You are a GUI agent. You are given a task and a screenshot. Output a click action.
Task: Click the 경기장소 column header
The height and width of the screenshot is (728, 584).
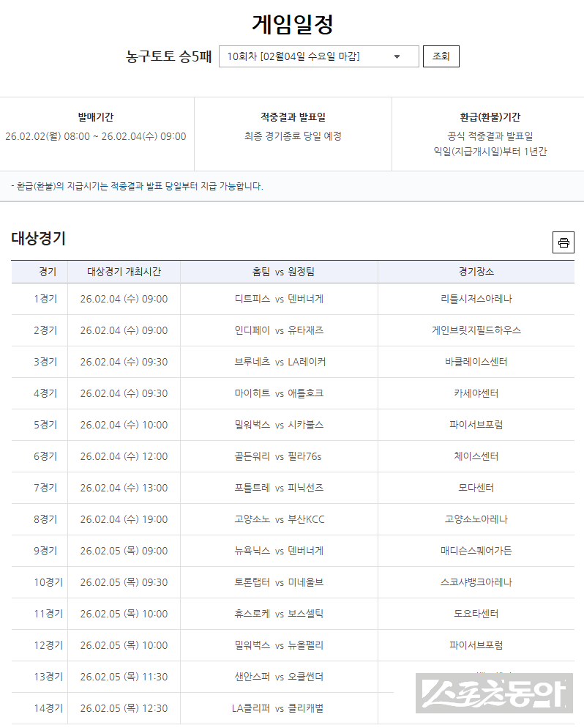coord(476,272)
